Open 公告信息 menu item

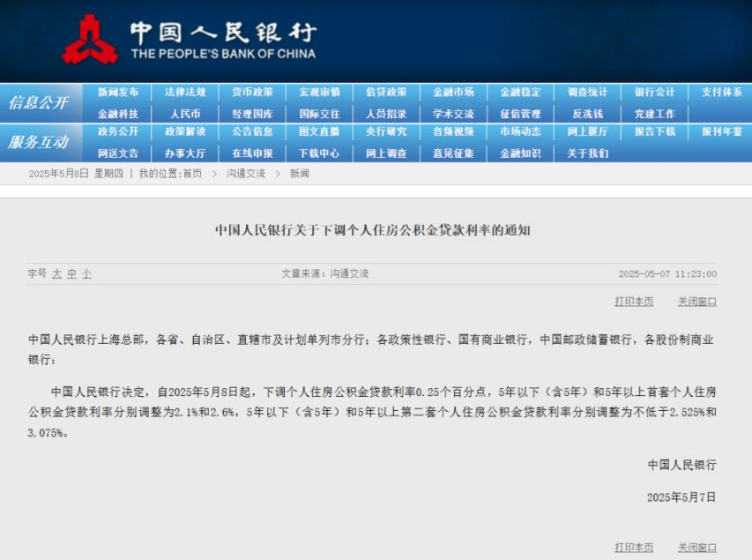252,131
